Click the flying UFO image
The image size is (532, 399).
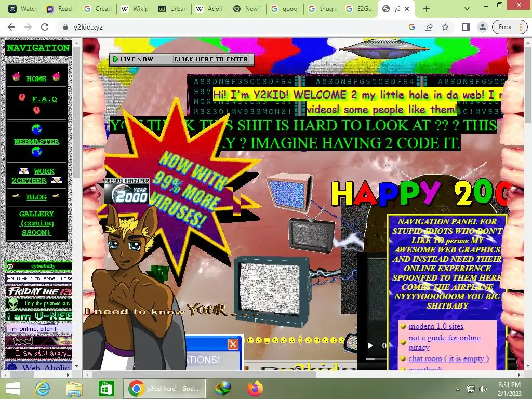(384, 49)
